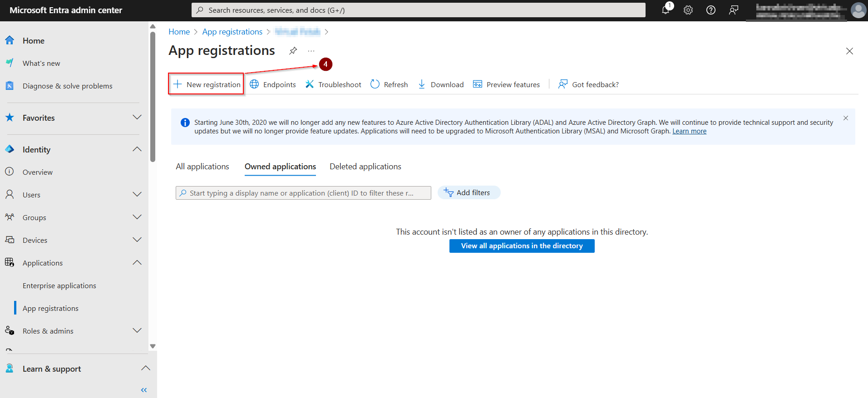
Task: Collapse the Learn & support section
Action: pyautogui.click(x=145, y=368)
